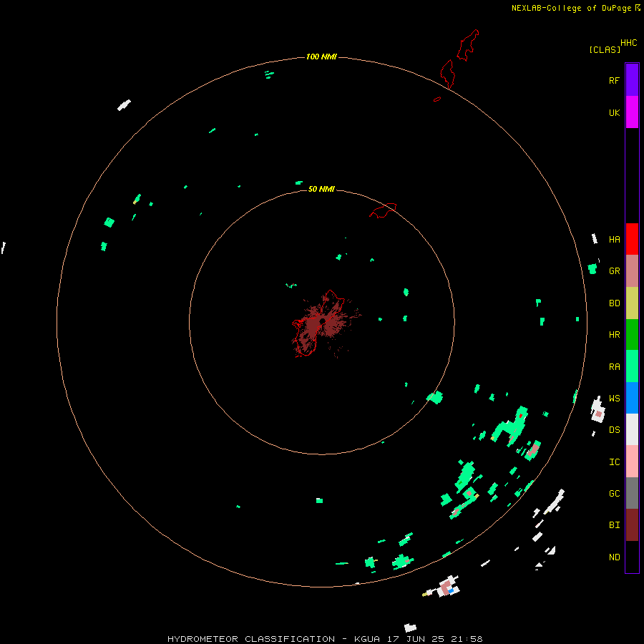Click the RA bright green legend swatch
Image resolution: width=644 pixels, height=644 pixels.
point(632,366)
